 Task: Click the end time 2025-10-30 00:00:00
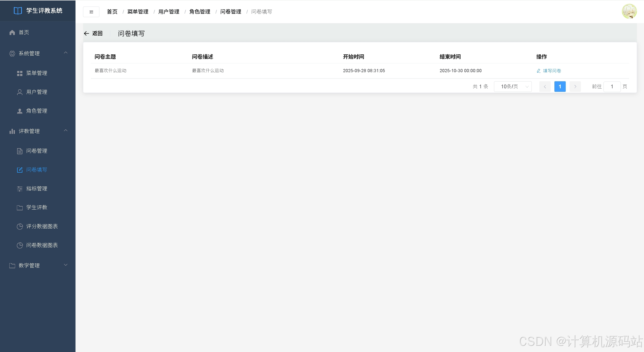(461, 71)
